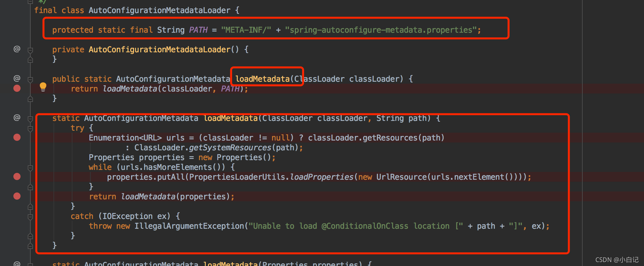Click the try keyword
The image size is (644, 266).
click(x=77, y=128)
